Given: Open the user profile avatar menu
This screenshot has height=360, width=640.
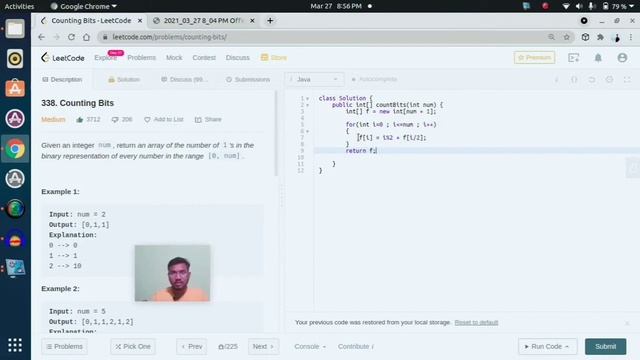Looking at the screenshot, I should pos(622,58).
